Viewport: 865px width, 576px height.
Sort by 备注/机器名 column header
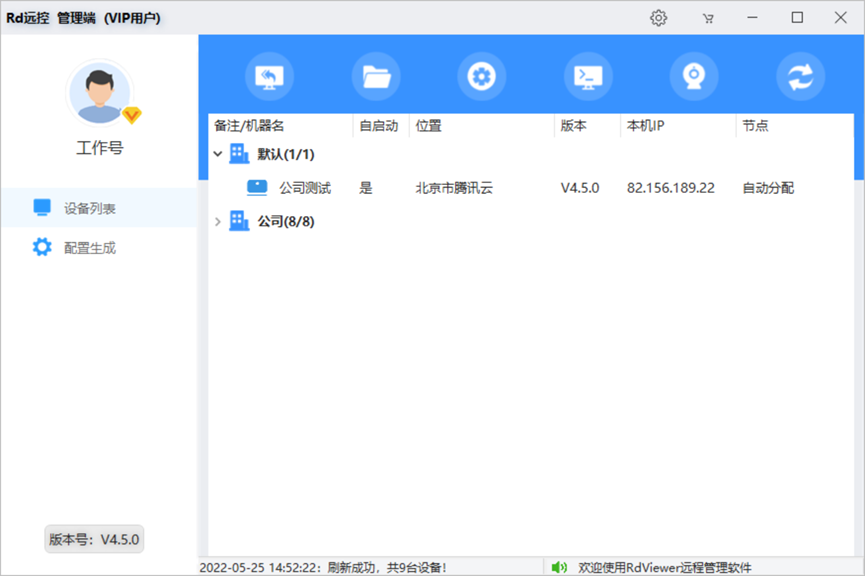281,126
